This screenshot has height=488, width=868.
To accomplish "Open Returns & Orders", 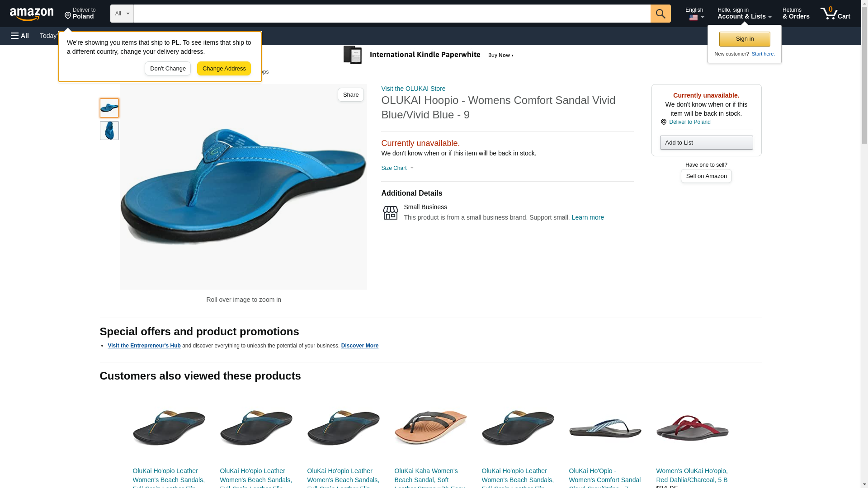I will [x=796, y=14].
